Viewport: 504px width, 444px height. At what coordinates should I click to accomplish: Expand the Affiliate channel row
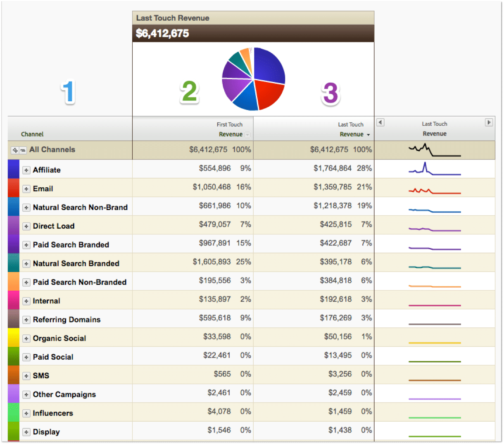pyautogui.click(x=26, y=170)
